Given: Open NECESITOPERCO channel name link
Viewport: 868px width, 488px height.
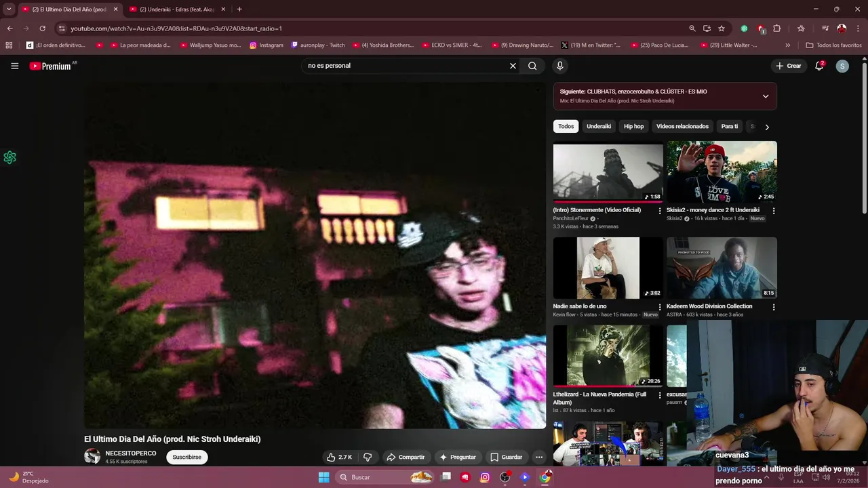Looking at the screenshot, I should [x=131, y=453].
